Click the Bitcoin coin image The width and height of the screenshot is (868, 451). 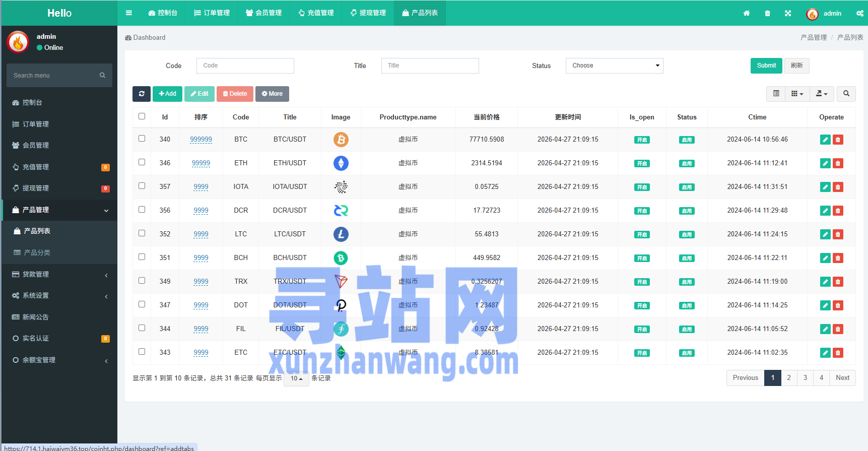click(341, 140)
